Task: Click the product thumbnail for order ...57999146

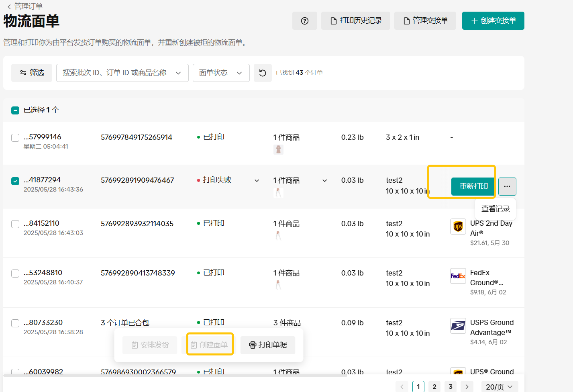Action: tap(278, 150)
